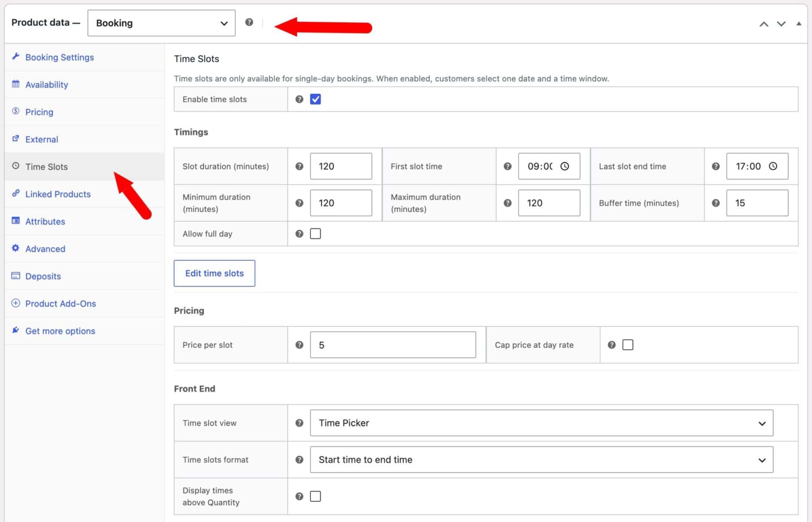Image resolution: width=812 pixels, height=522 pixels.
Task: Click the First slot time value 09:00
Action: click(x=540, y=166)
